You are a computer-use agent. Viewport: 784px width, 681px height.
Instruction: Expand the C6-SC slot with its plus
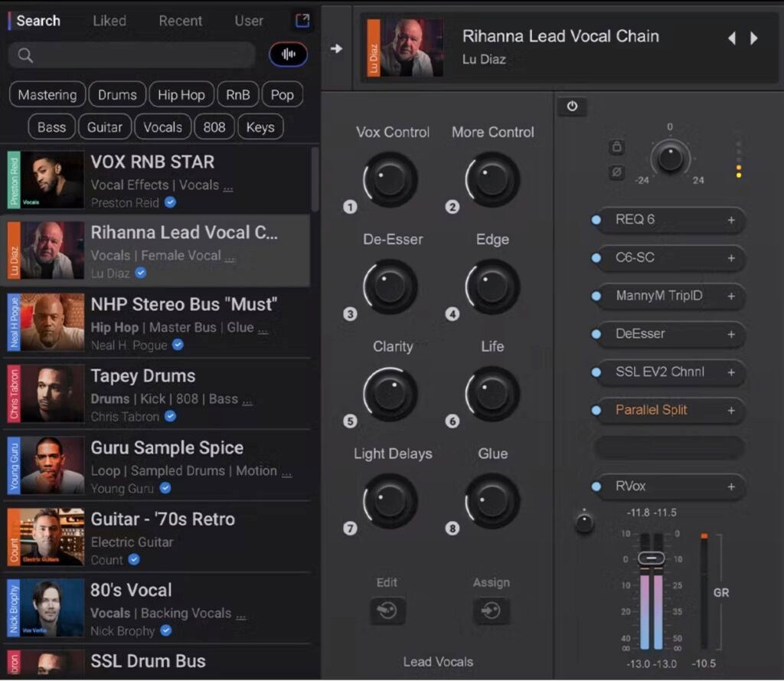tap(731, 257)
